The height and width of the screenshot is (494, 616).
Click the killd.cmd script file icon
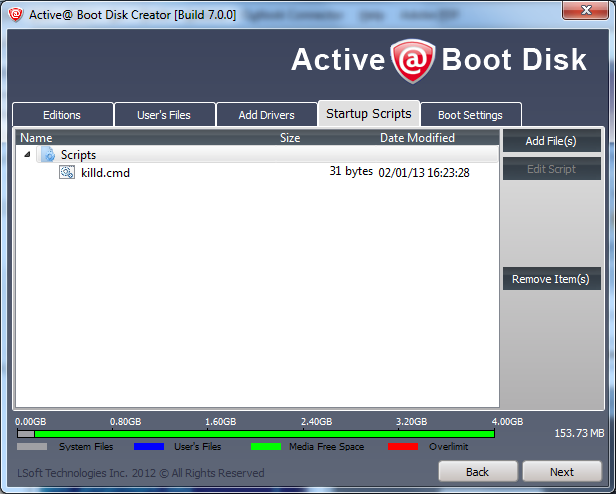point(67,172)
